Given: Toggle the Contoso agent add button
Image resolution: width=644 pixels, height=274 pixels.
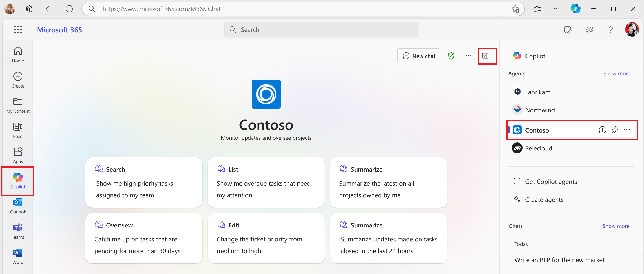Looking at the screenshot, I should point(602,131).
